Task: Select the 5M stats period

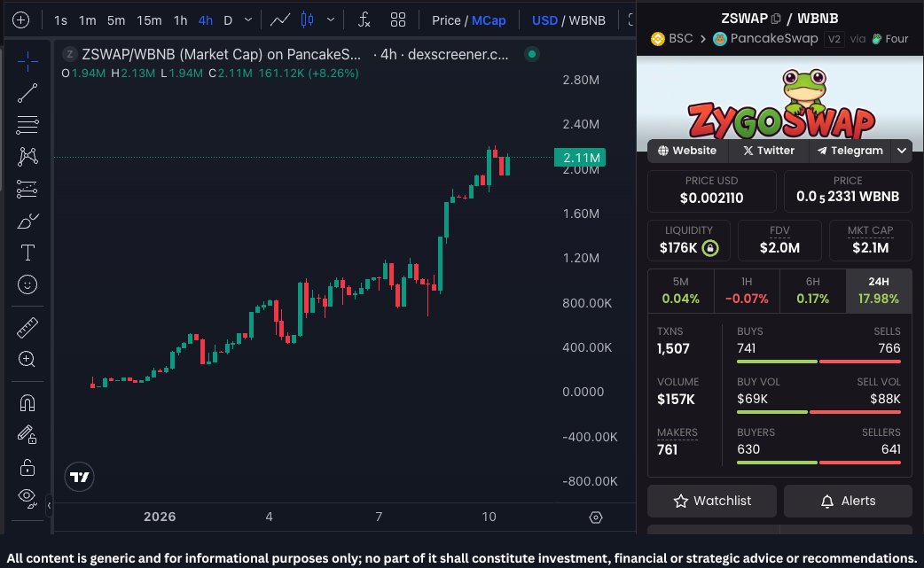Action: tap(681, 291)
